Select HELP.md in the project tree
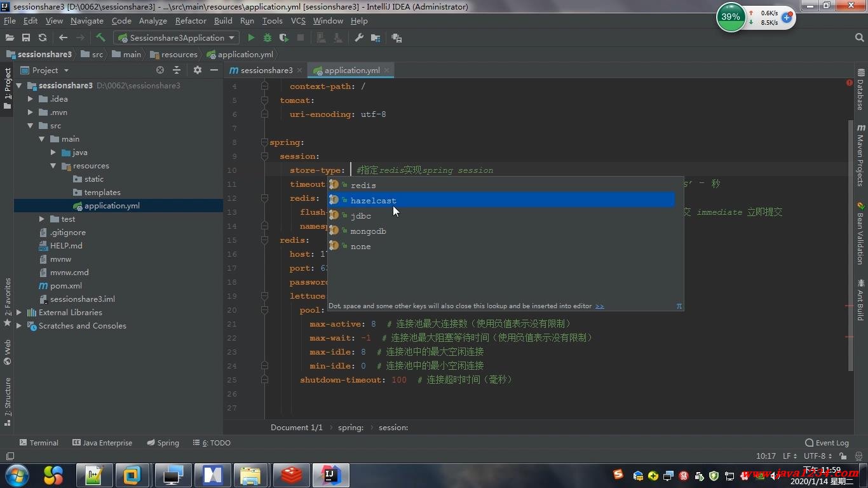 [66, 246]
